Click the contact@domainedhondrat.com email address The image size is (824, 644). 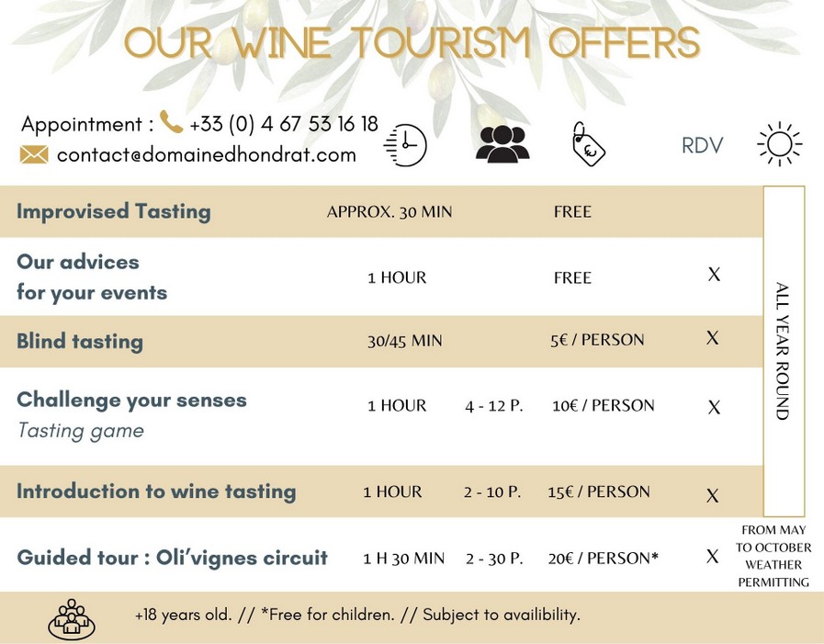click(x=206, y=155)
